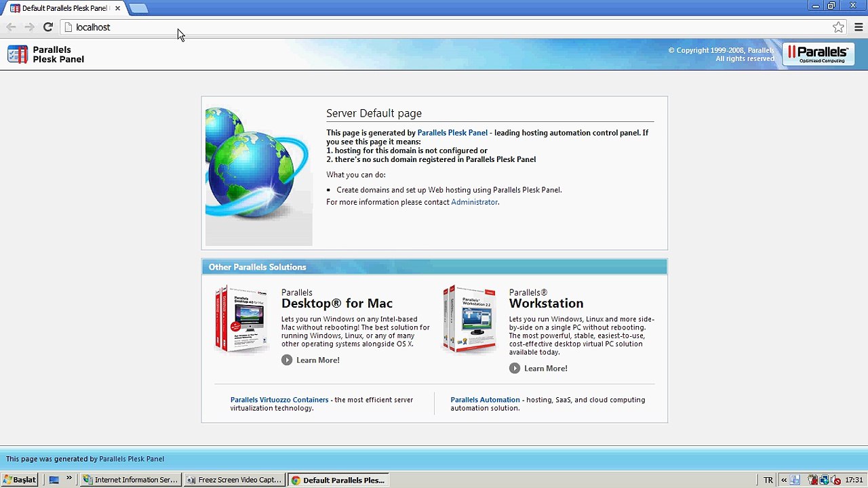The image size is (868, 488).
Task: Click the Default Parallels Plesk taskbar button
Action: tap(338, 480)
